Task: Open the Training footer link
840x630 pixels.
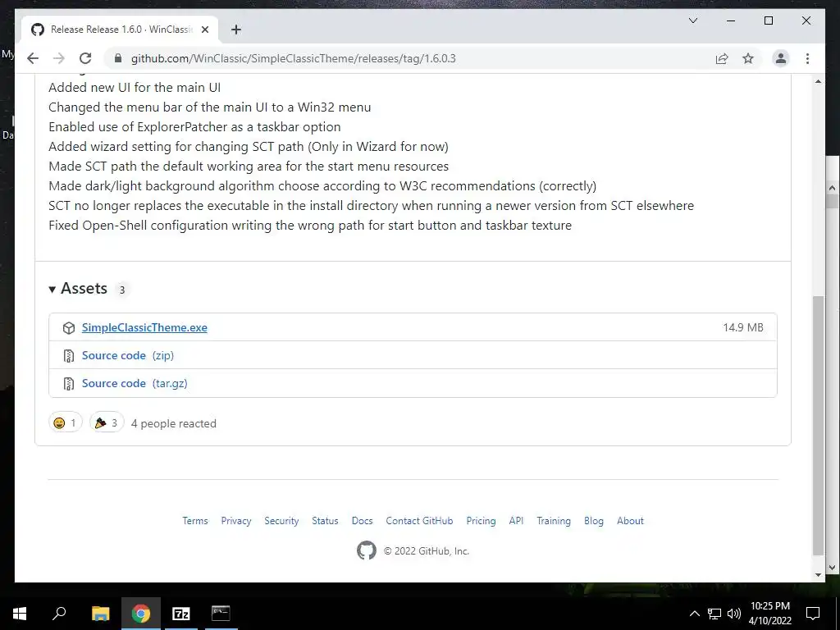Action: point(554,521)
